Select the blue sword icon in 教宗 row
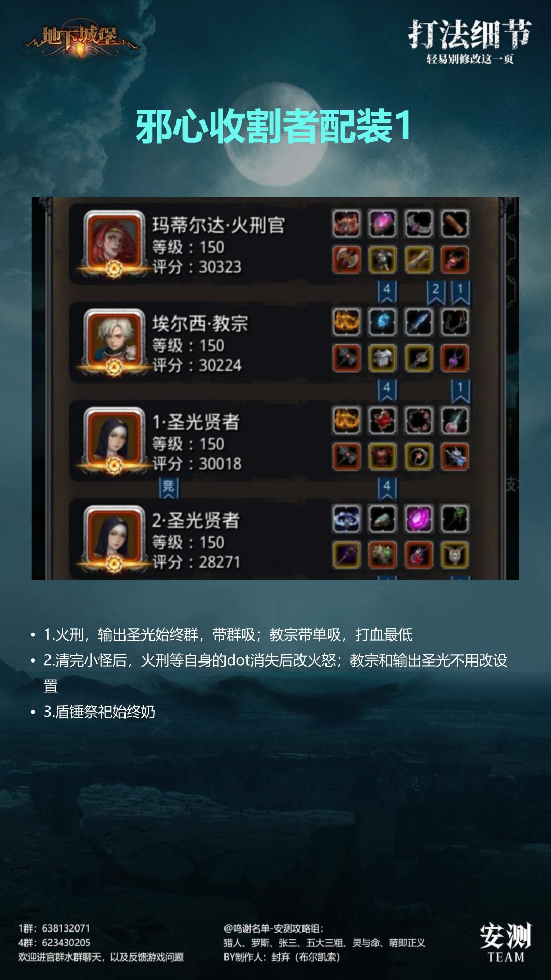This screenshot has height=980, width=551. coord(419,322)
